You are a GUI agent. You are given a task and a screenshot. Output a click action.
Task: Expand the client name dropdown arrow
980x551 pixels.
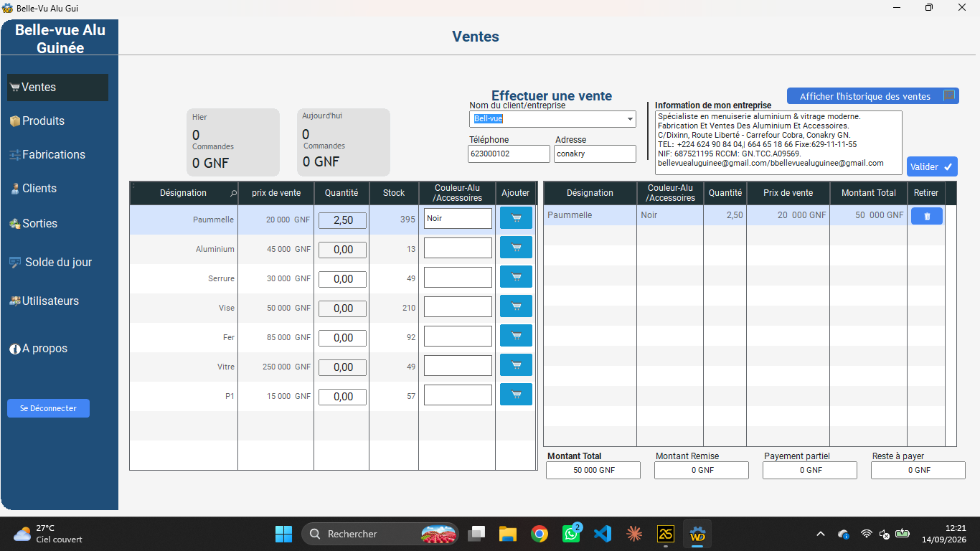[x=630, y=119]
